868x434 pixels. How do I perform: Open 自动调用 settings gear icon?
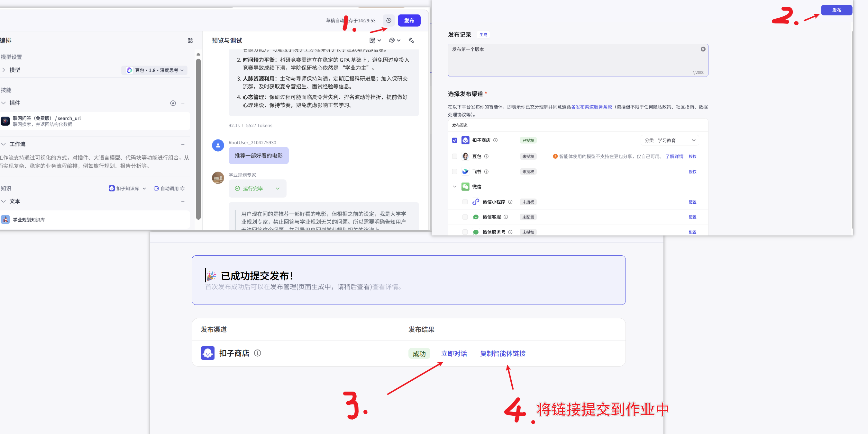point(183,189)
